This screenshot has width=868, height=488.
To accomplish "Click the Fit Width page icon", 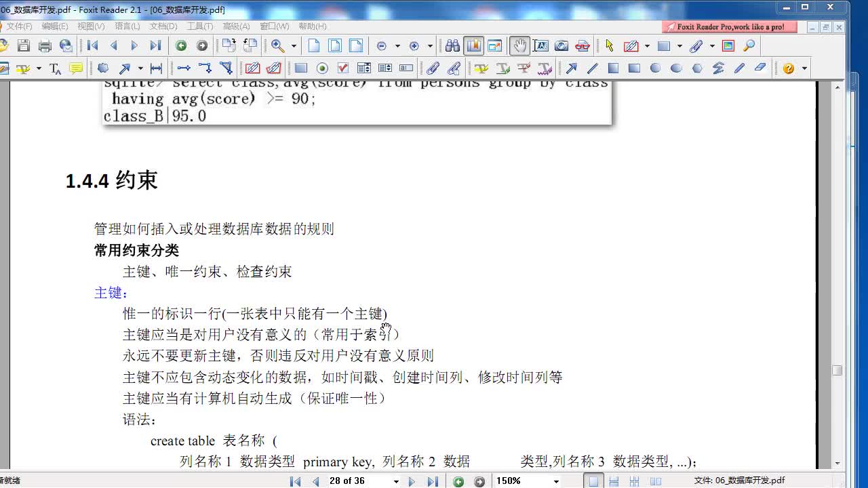I will (356, 46).
